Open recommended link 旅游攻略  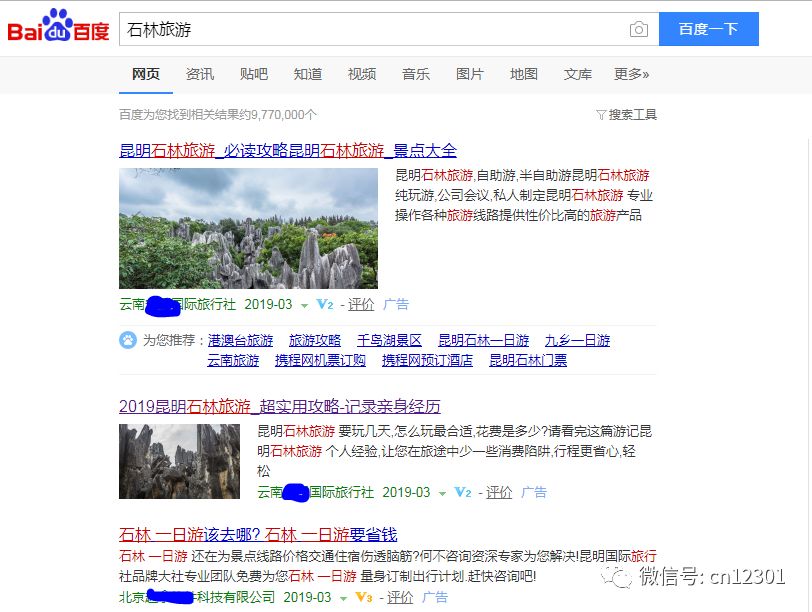tap(315, 340)
